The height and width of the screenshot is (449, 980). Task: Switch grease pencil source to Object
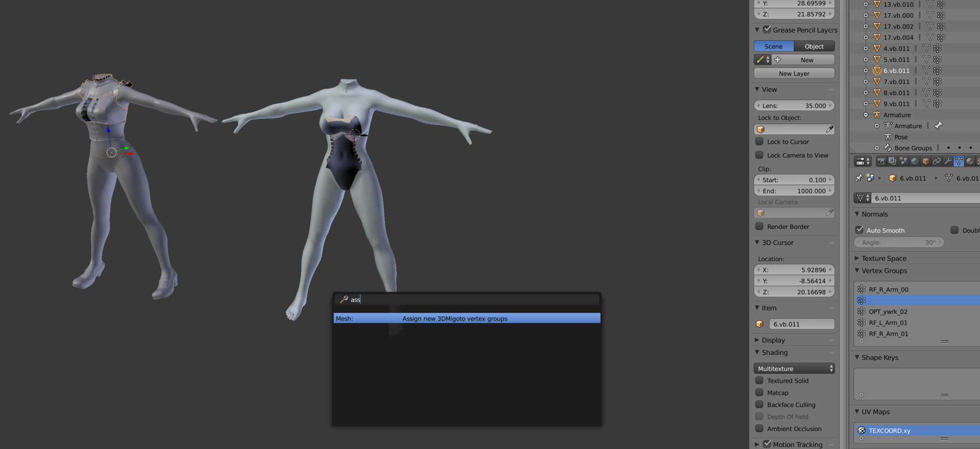coord(815,46)
